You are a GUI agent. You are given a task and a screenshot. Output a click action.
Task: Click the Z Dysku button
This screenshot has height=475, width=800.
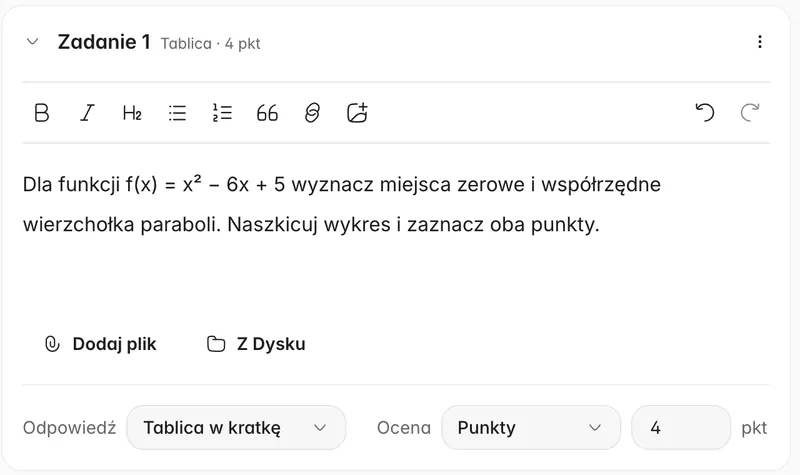(x=256, y=344)
